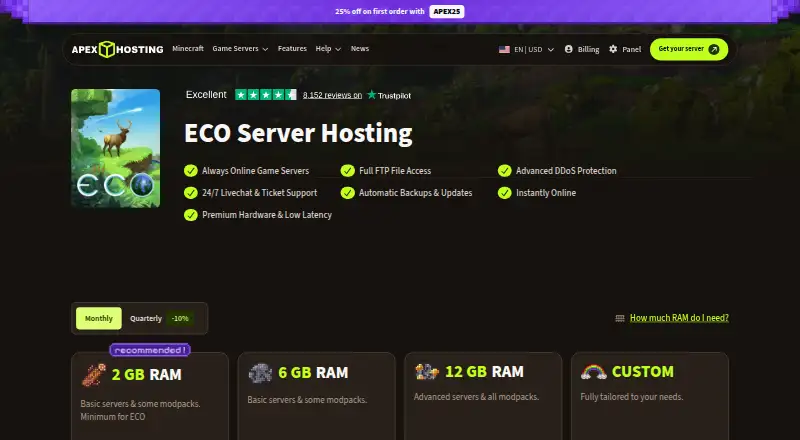Click the 12 GB RAM plan icon
Viewport: 800px width, 440px height.
pos(427,372)
